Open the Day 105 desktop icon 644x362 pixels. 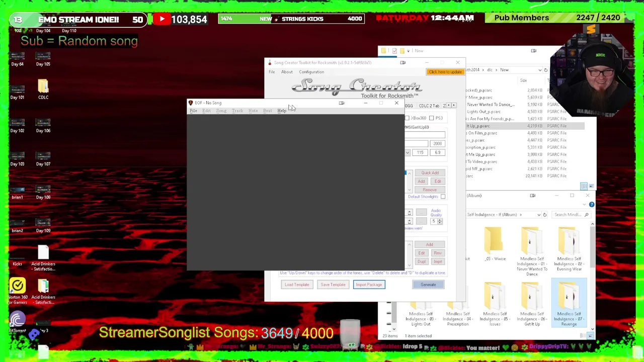point(43,58)
